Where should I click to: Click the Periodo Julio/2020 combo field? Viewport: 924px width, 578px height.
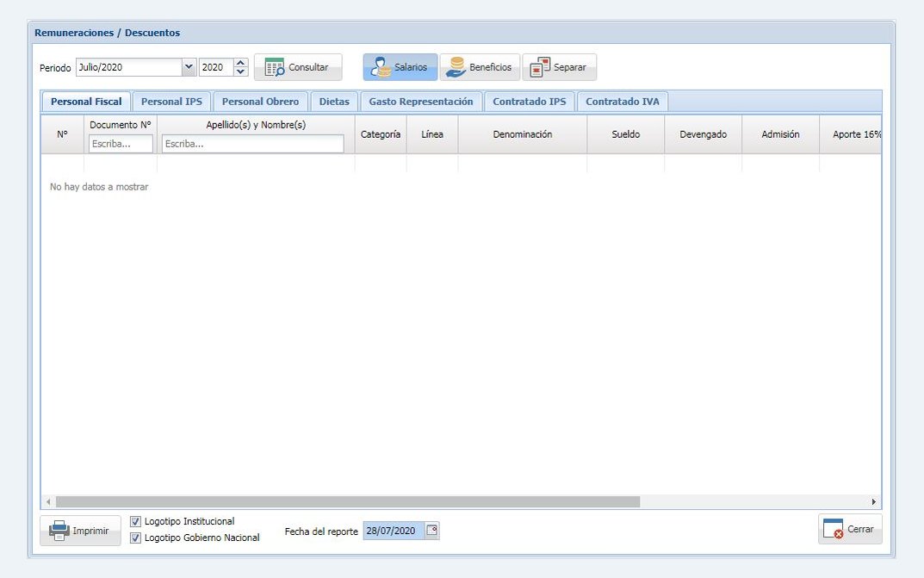tap(129, 67)
